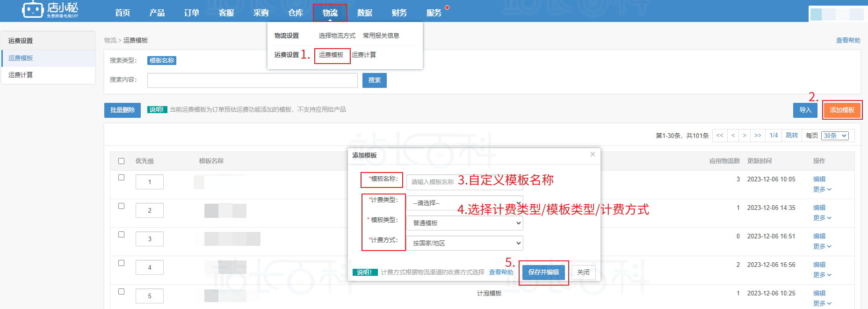
Task: Jump to last page with >> icon
Action: tap(758, 136)
